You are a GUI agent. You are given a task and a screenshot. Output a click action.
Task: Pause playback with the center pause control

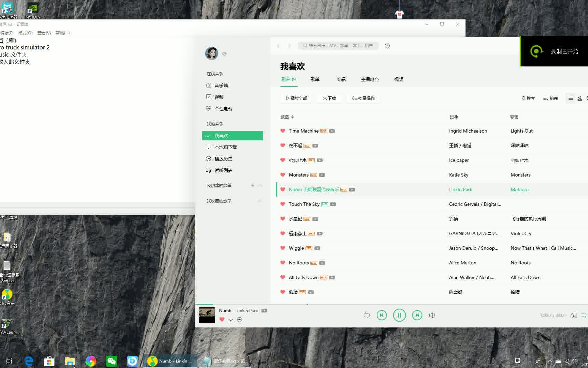point(399,315)
